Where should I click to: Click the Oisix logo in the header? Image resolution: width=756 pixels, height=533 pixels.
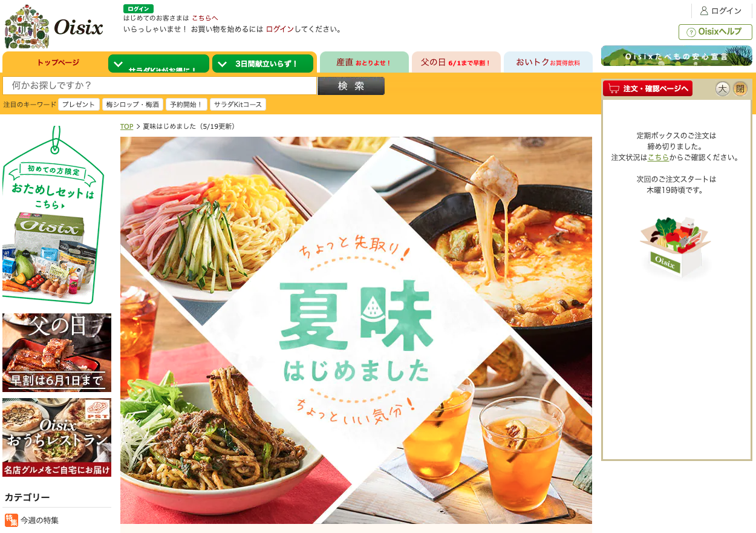pos(53,27)
